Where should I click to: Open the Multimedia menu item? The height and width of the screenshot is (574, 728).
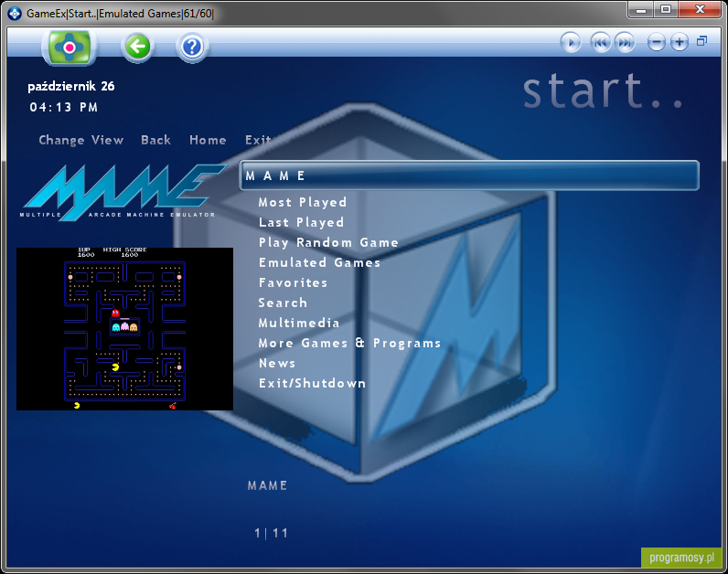coord(298,323)
